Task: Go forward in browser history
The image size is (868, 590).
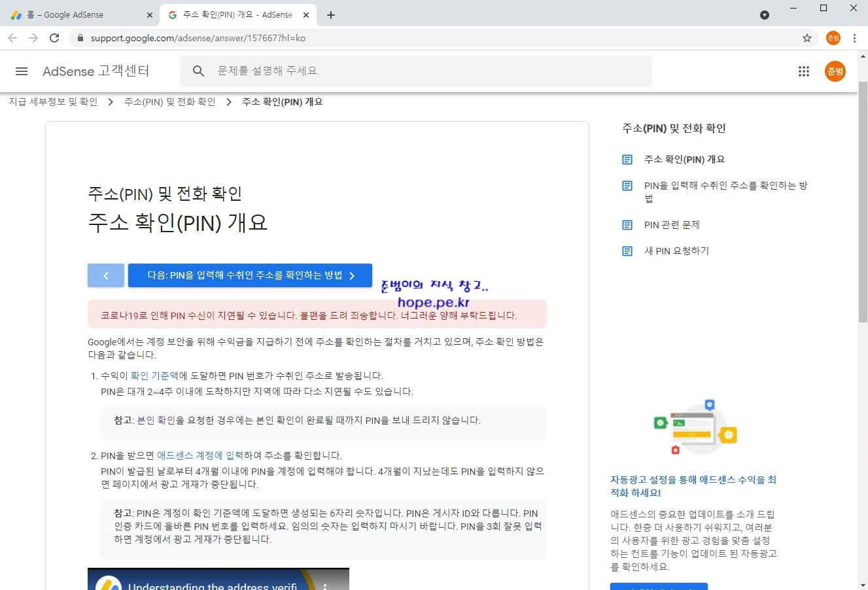Action: (33, 38)
